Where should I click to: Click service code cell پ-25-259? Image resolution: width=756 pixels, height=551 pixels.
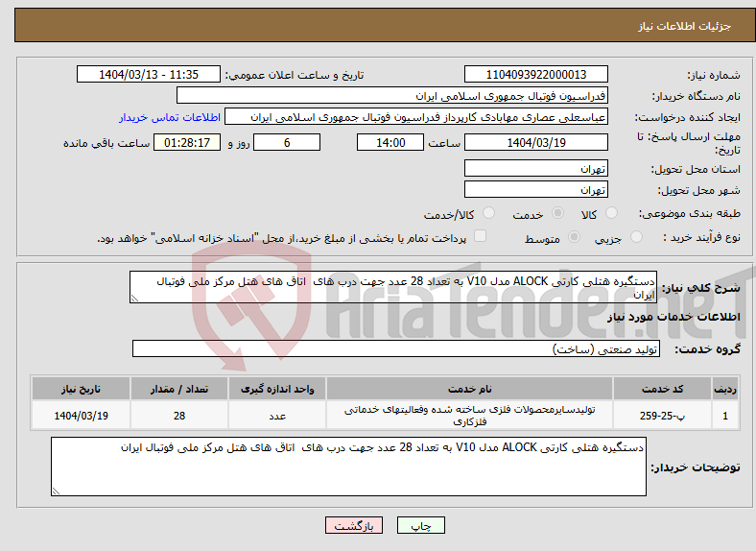click(663, 415)
